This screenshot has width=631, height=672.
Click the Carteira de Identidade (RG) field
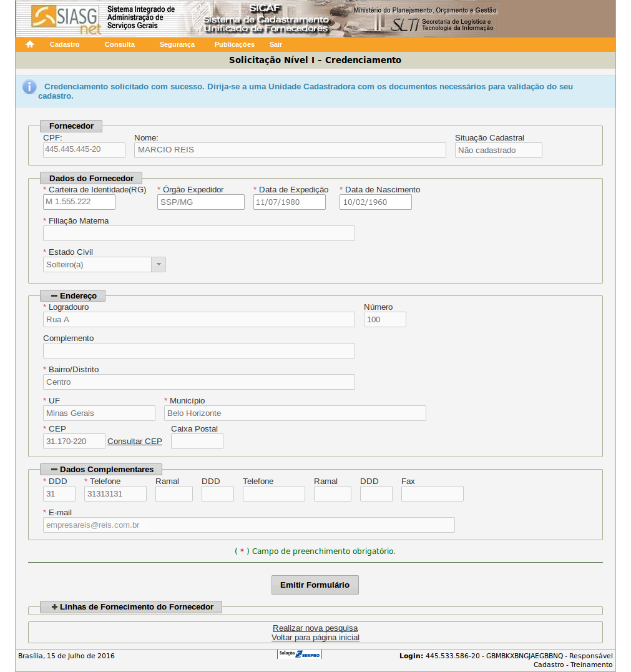[x=79, y=202]
